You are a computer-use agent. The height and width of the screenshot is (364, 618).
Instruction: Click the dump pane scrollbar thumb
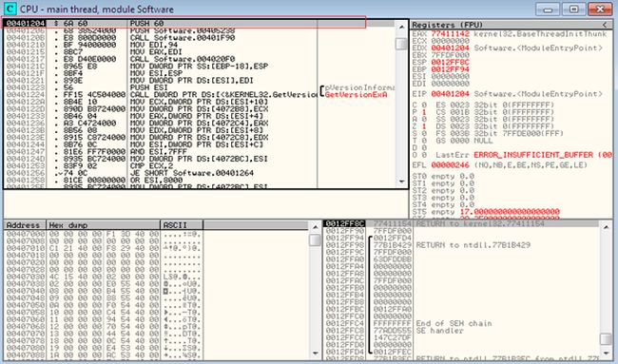coord(315,239)
